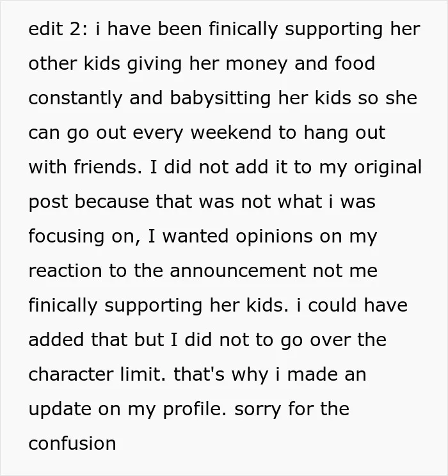
Task: Click the first 'finically' word in the top line
Action: point(243,30)
